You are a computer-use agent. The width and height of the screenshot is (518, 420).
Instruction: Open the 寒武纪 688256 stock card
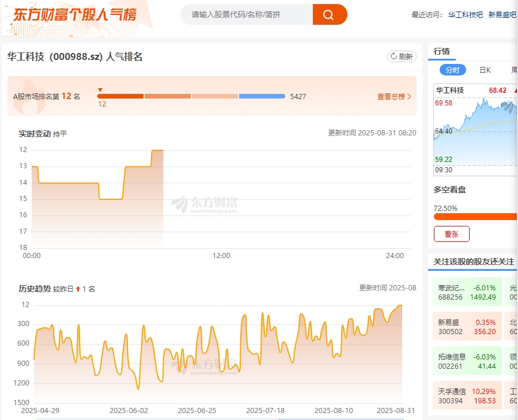(x=467, y=292)
